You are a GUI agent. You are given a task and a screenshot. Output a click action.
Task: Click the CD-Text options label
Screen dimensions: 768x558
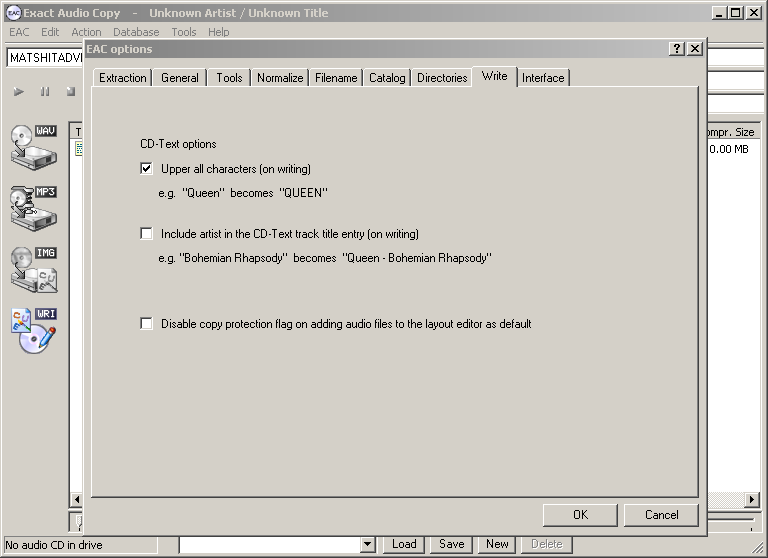(x=178, y=144)
